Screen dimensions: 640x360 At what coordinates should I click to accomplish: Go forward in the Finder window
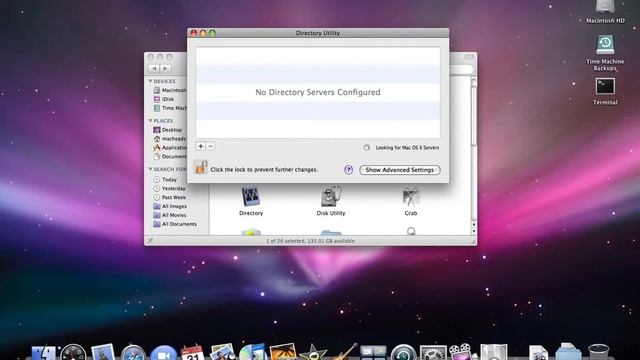[x=165, y=69]
